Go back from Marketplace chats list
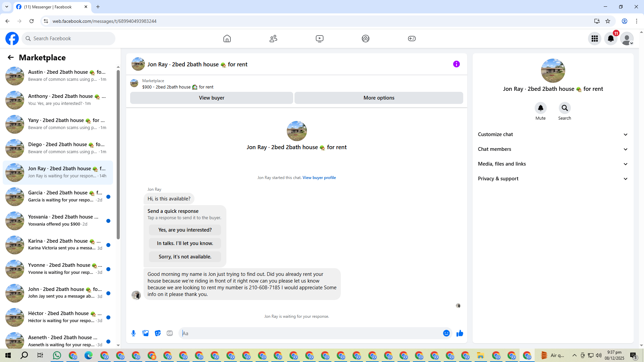 click(x=11, y=58)
